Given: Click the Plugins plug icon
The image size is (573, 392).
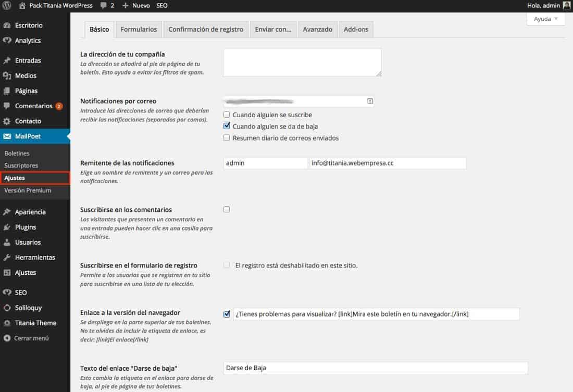Looking at the screenshot, I should [7, 227].
